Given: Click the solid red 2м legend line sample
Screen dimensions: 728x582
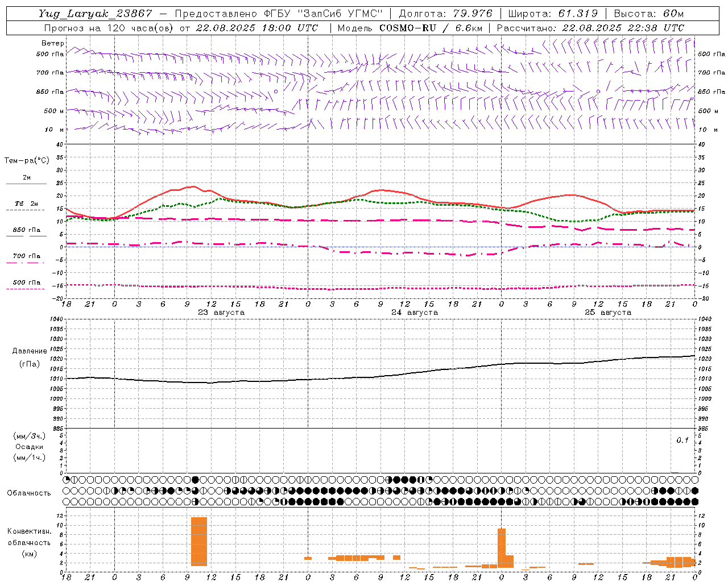Looking at the screenshot, I should click(26, 184).
